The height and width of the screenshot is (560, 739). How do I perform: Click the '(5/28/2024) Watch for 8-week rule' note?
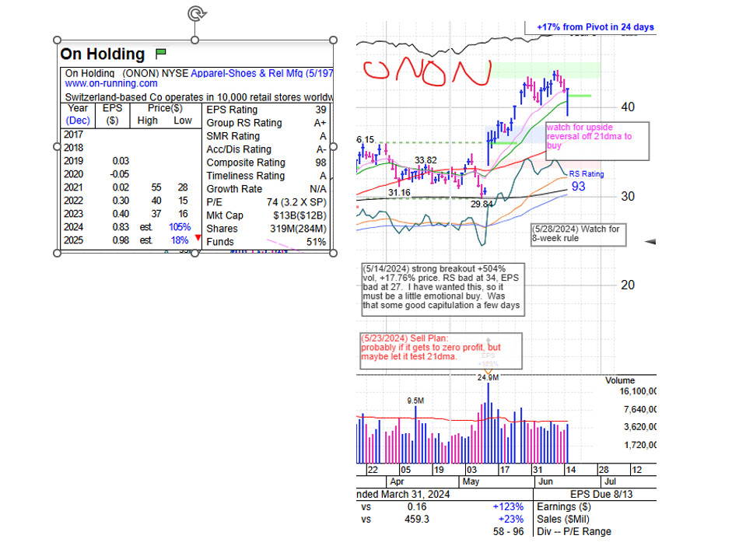click(x=579, y=234)
